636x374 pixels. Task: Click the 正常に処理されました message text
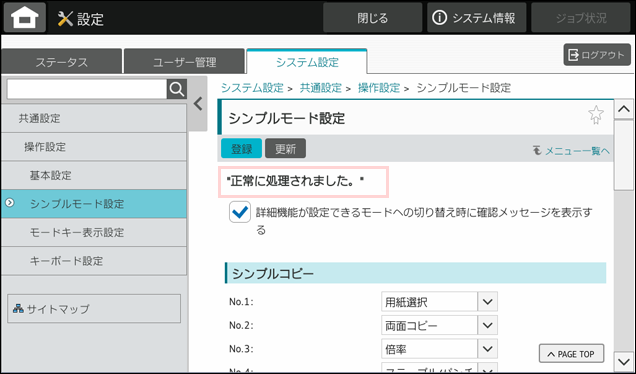(x=295, y=182)
